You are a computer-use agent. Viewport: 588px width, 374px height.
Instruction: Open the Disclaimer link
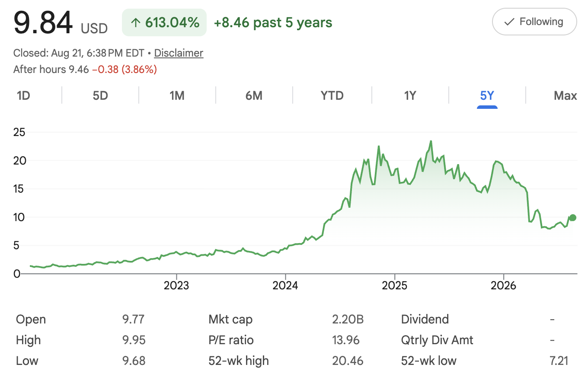click(x=179, y=53)
